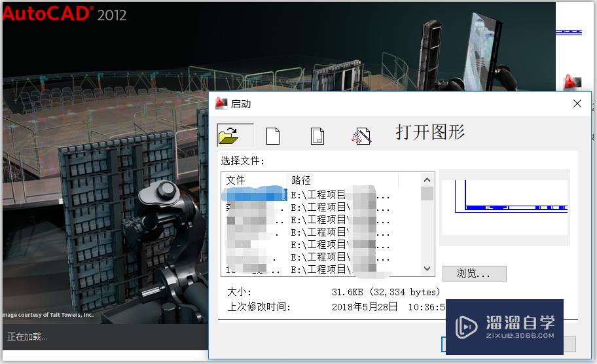Image resolution: width=597 pixels, height=364 pixels.
Task: Choose the Start from Scratch blank page icon
Action: coord(272,136)
